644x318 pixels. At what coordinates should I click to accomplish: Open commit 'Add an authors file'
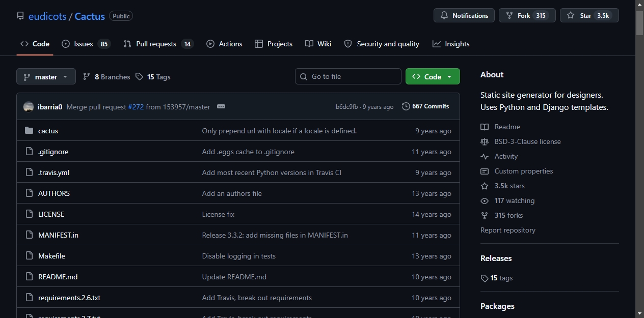point(232,193)
